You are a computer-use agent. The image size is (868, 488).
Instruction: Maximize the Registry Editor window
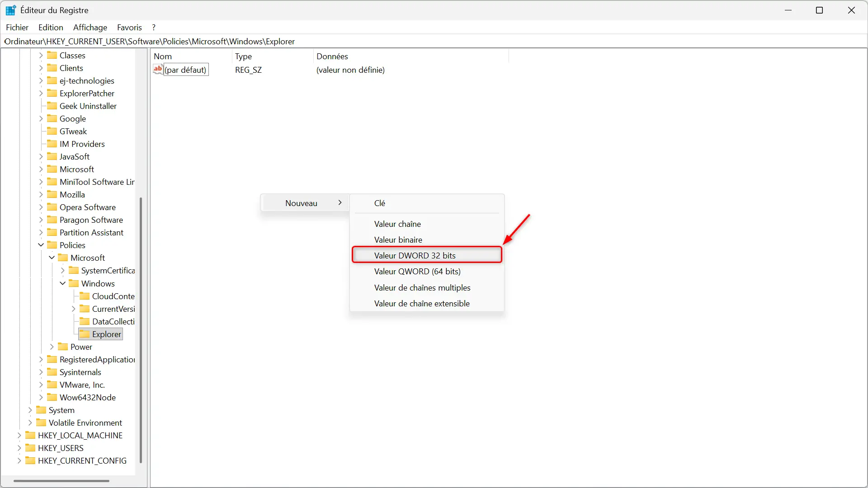point(819,10)
